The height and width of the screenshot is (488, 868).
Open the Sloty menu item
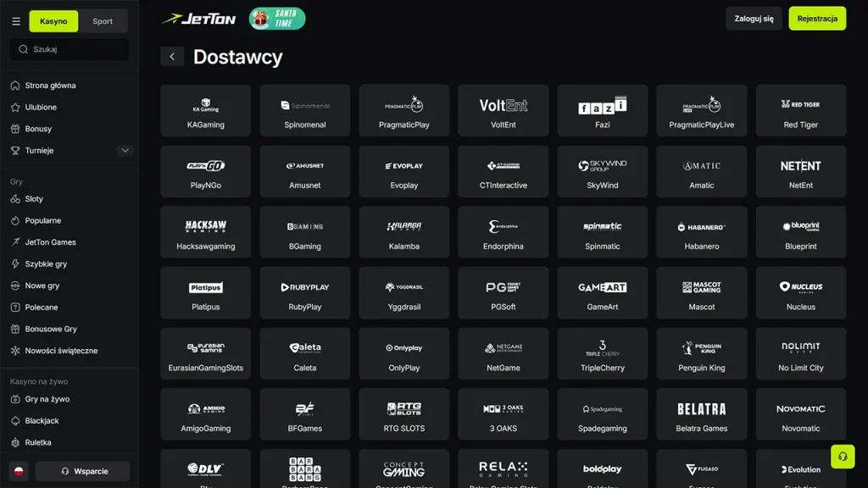(x=34, y=199)
